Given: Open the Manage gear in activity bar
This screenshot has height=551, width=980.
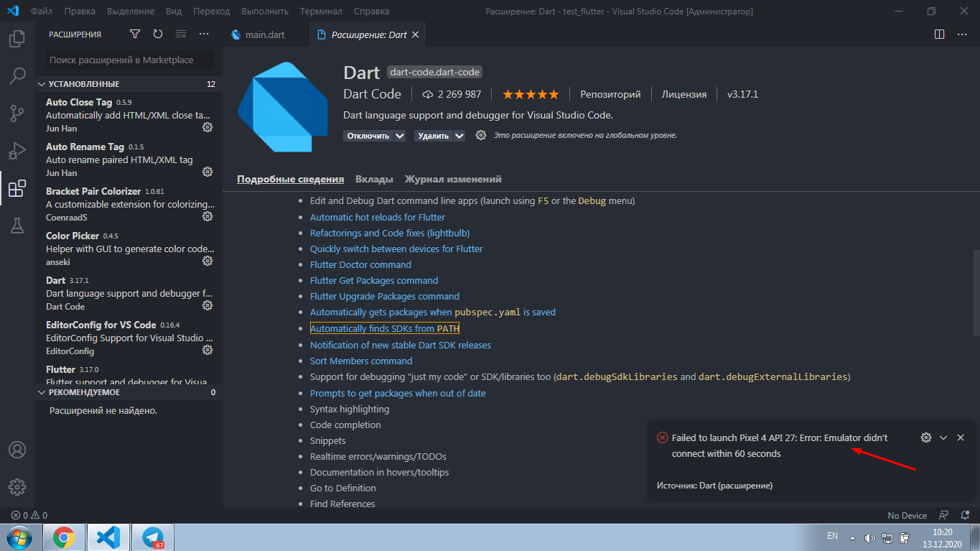Looking at the screenshot, I should 17,486.
